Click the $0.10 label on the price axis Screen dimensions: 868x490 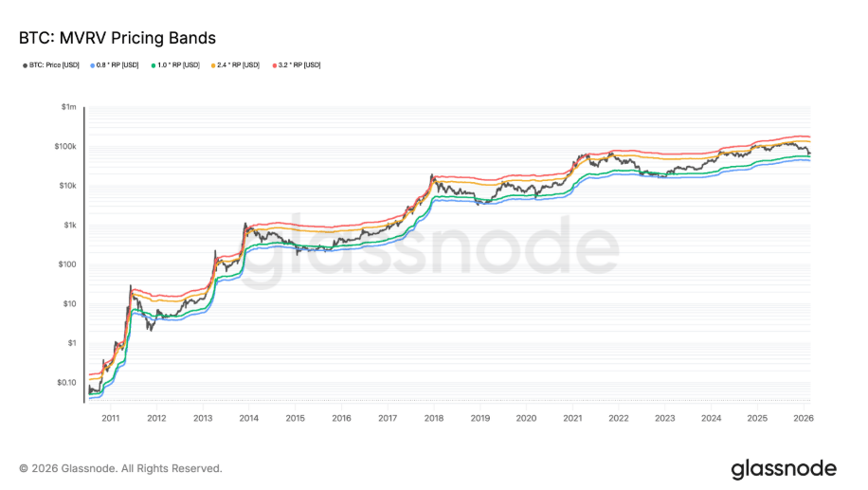(x=65, y=382)
